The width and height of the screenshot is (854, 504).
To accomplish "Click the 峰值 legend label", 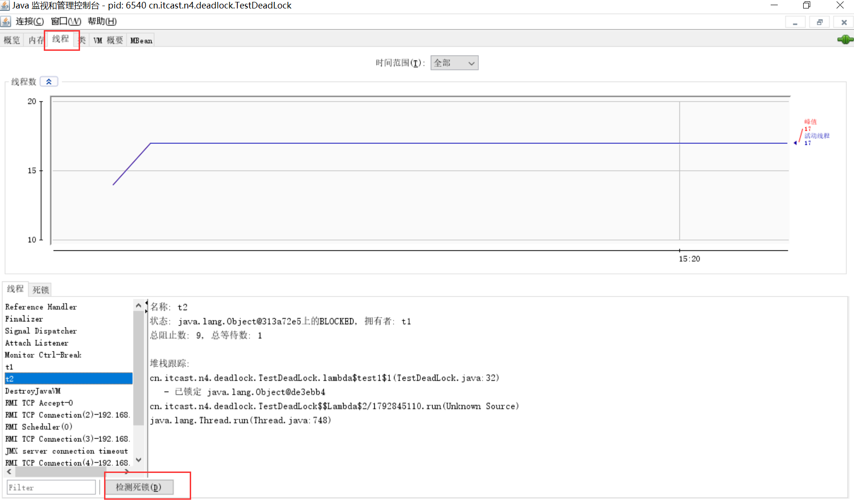I will 810,122.
